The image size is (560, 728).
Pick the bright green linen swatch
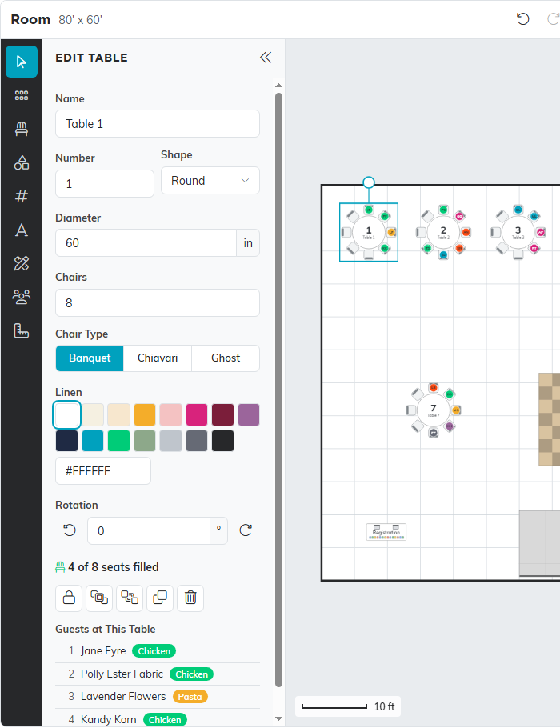[119, 441]
